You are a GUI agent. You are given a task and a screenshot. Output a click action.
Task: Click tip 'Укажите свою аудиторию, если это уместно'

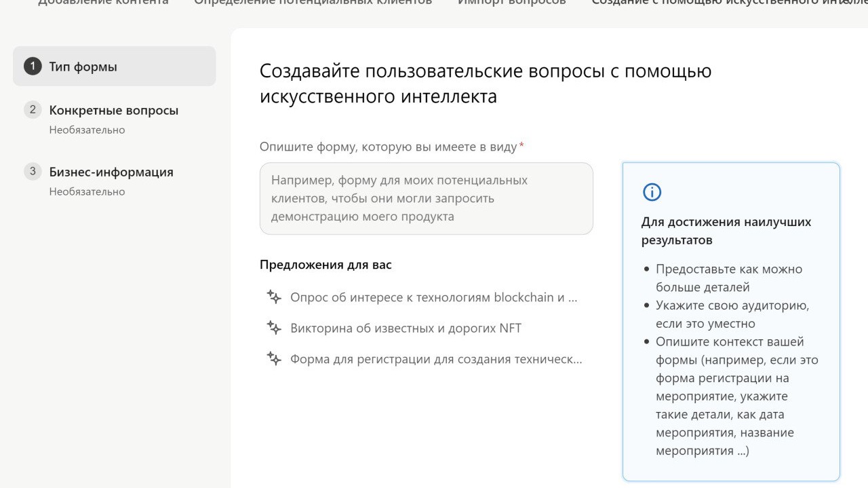point(732,314)
